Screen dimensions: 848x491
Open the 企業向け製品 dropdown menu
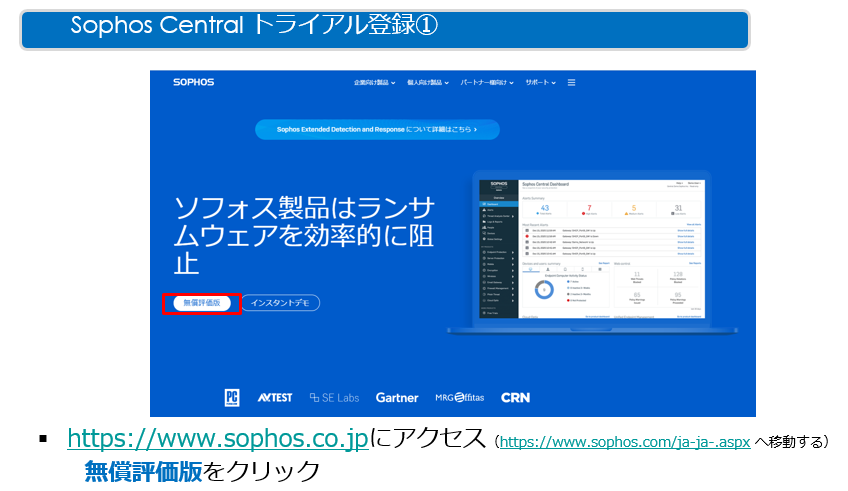pos(374,83)
